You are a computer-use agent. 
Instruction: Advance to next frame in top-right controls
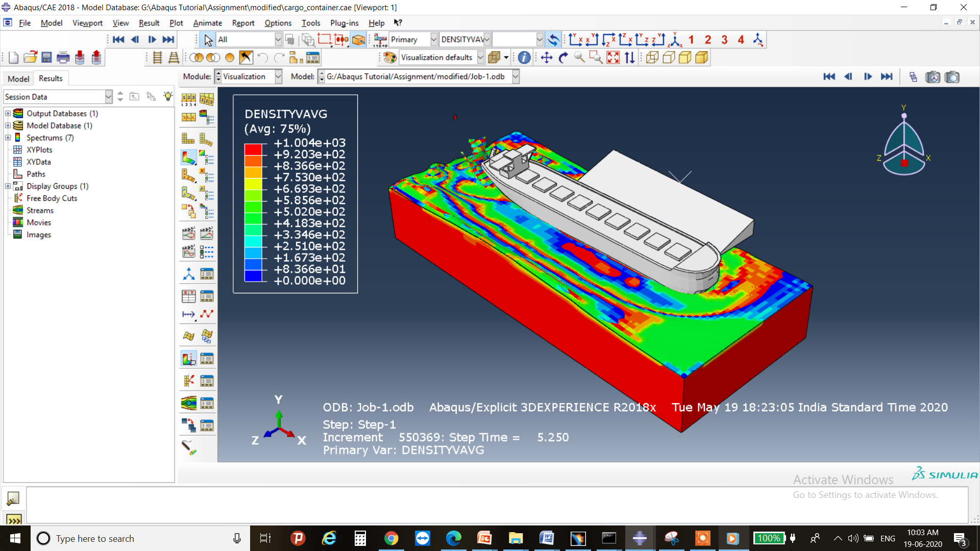tap(868, 77)
